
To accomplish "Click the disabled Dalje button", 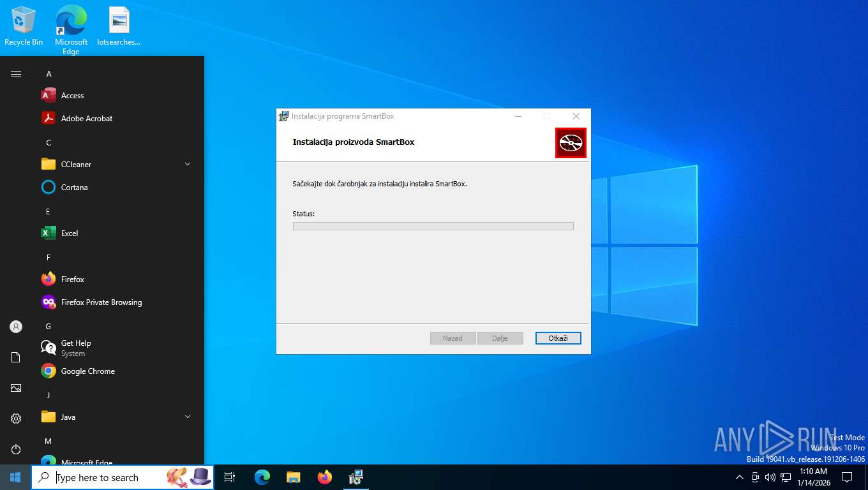I will (x=500, y=338).
